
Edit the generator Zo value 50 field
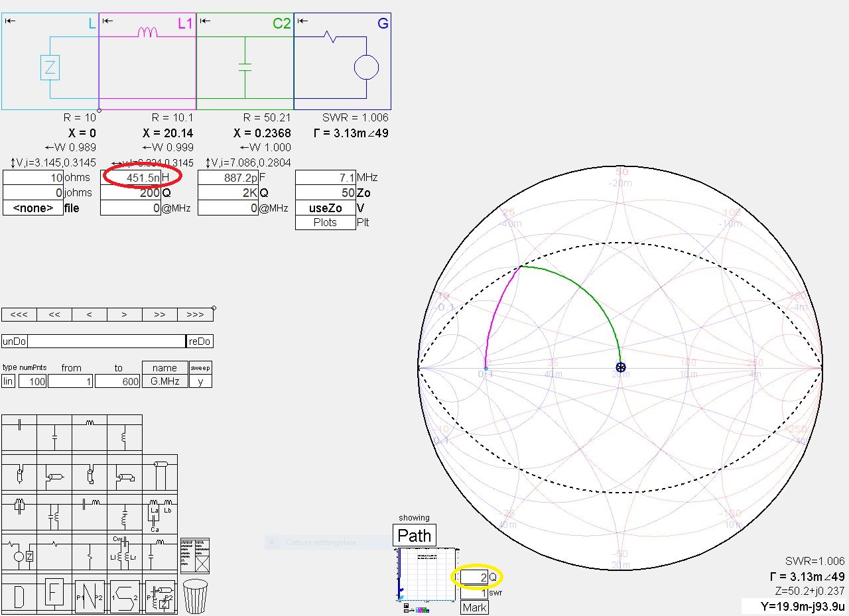tap(326, 193)
